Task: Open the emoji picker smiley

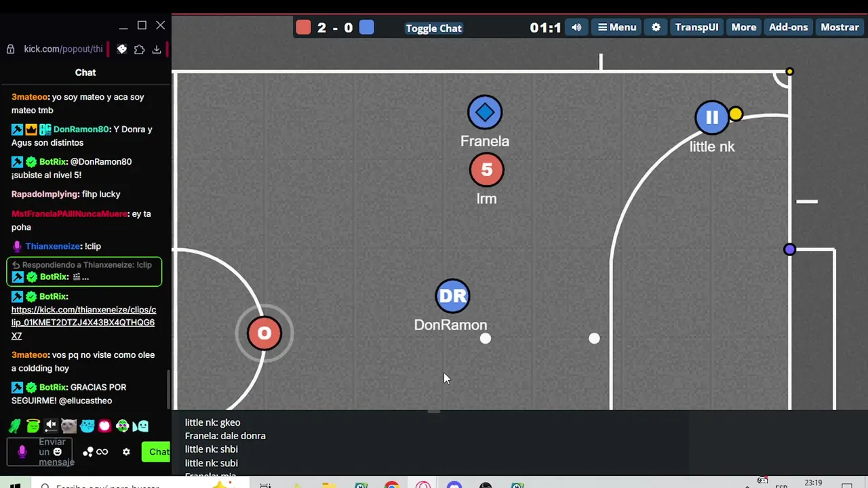Action: coord(58,452)
